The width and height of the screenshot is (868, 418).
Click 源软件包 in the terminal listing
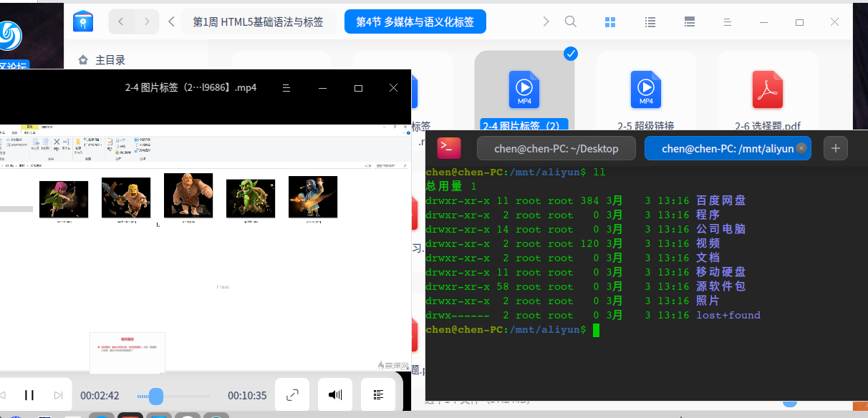720,286
